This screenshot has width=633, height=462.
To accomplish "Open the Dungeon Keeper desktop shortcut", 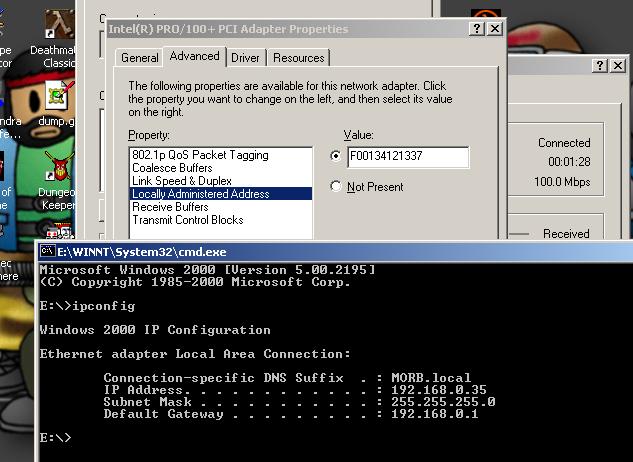I will 60,166.
